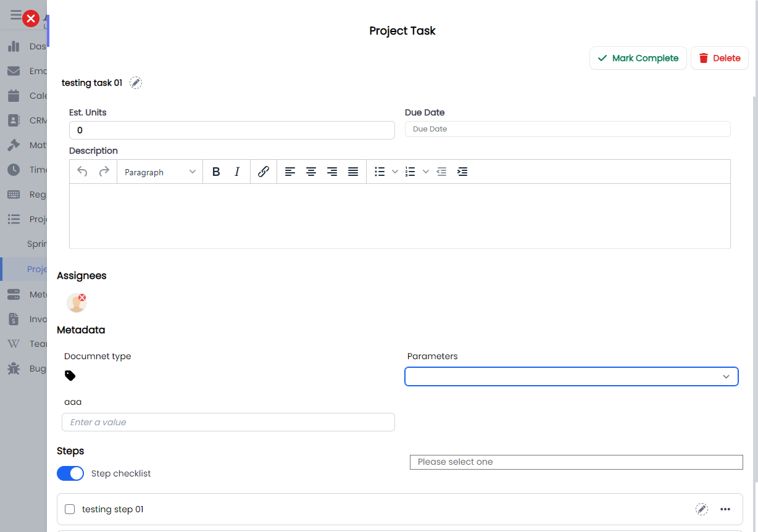Check the testing step 01 checkbox
Screen dimensions: 758x532
pos(70,509)
